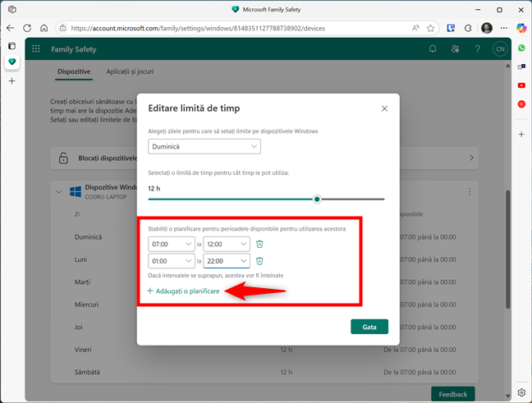
Task: Switch to Aplicații și jocuri tab
Action: coord(130,71)
